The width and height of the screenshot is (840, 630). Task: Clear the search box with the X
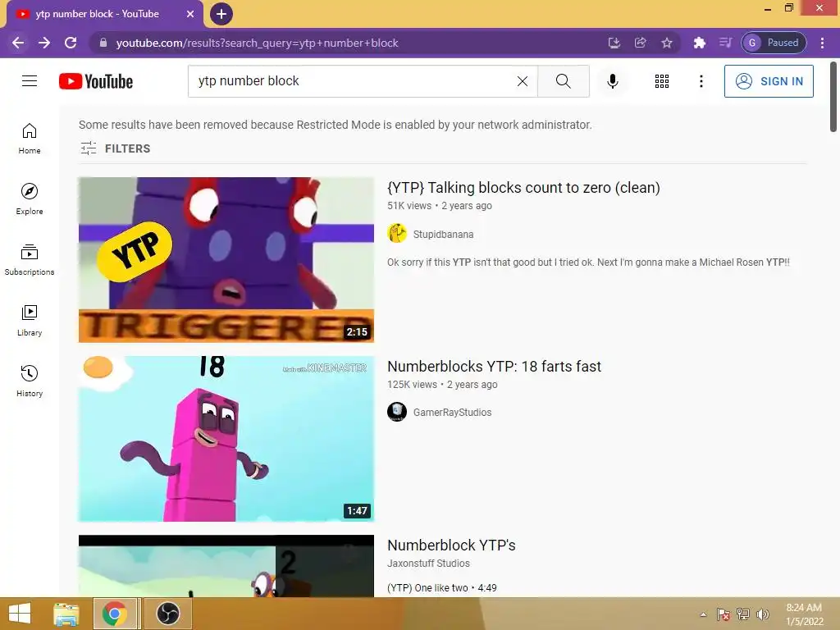tap(523, 81)
